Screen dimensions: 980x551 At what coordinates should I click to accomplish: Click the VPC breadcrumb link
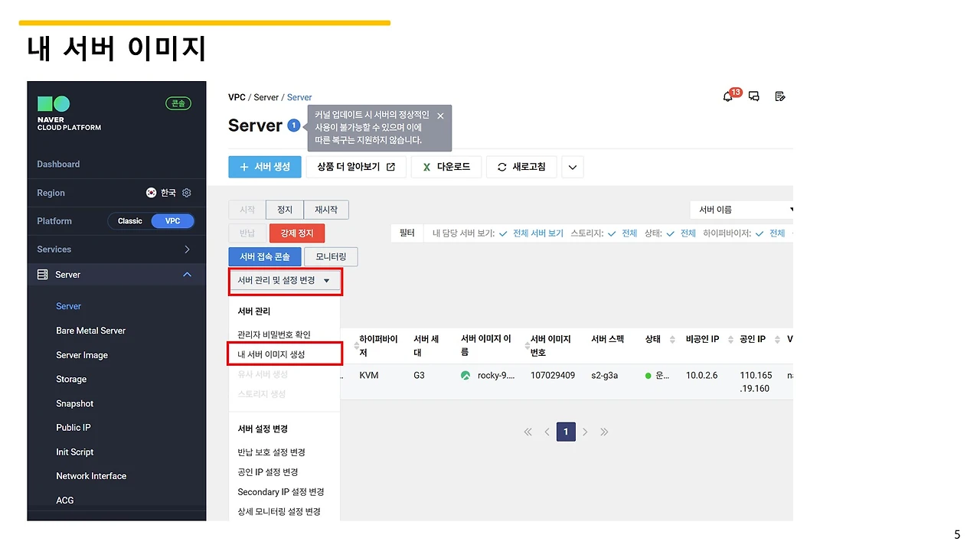coord(237,97)
